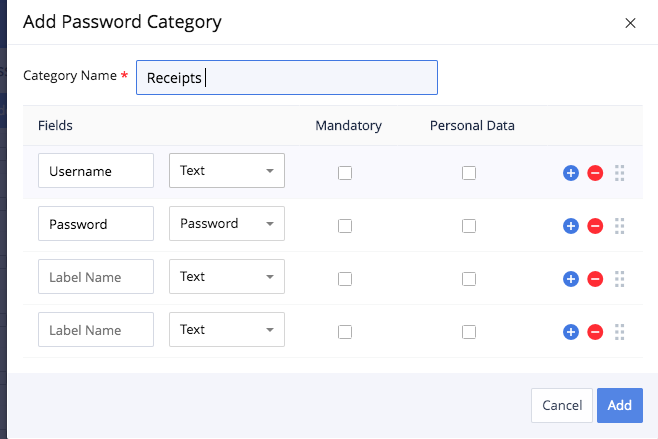Viewport: 658px width, 439px height.
Task: Click first empty Label Name field
Action: coord(96,277)
